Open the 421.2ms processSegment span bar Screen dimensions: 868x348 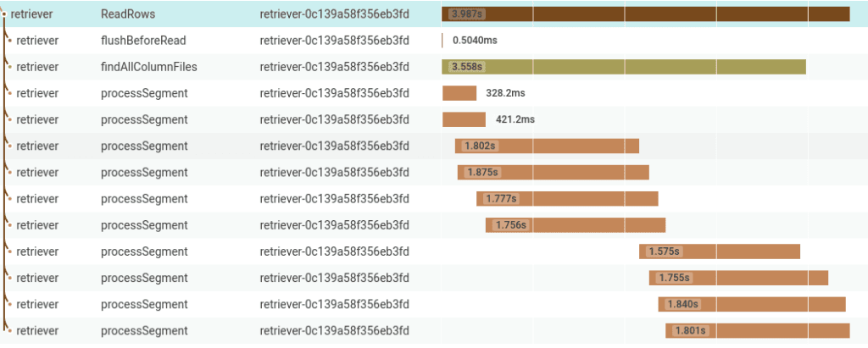coord(464,119)
